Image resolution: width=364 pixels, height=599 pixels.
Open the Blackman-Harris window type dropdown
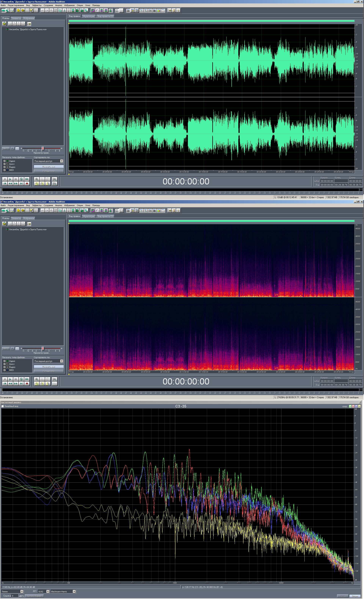pos(74,591)
